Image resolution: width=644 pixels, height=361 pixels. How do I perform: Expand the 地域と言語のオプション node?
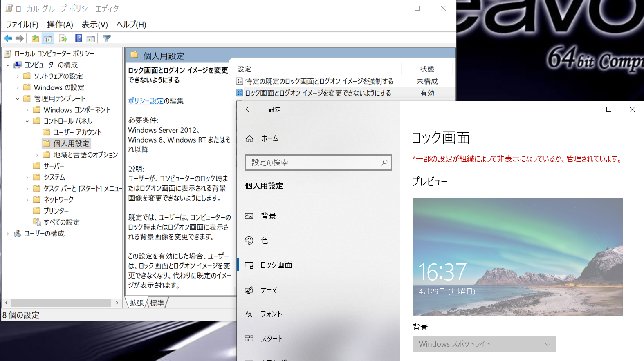(37, 155)
